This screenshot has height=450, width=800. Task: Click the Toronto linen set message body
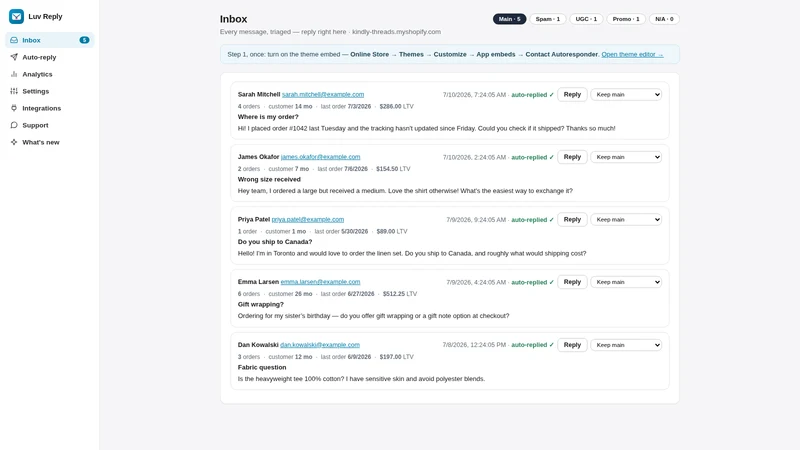click(x=412, y=253)
